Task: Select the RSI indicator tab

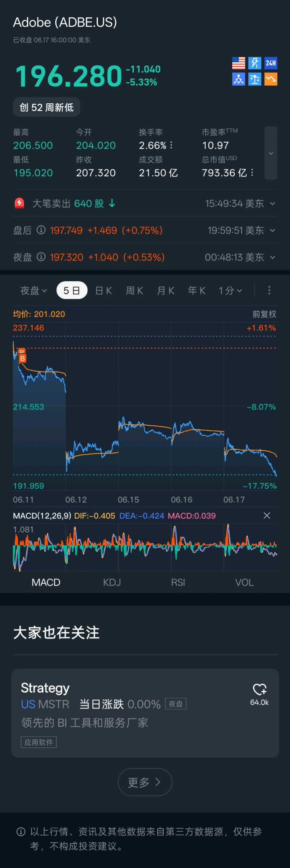Action: [x=178, y=582]
